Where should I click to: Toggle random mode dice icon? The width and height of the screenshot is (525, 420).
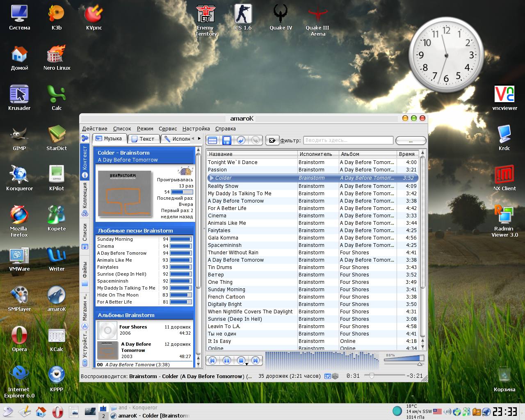[x=335, y=376]
